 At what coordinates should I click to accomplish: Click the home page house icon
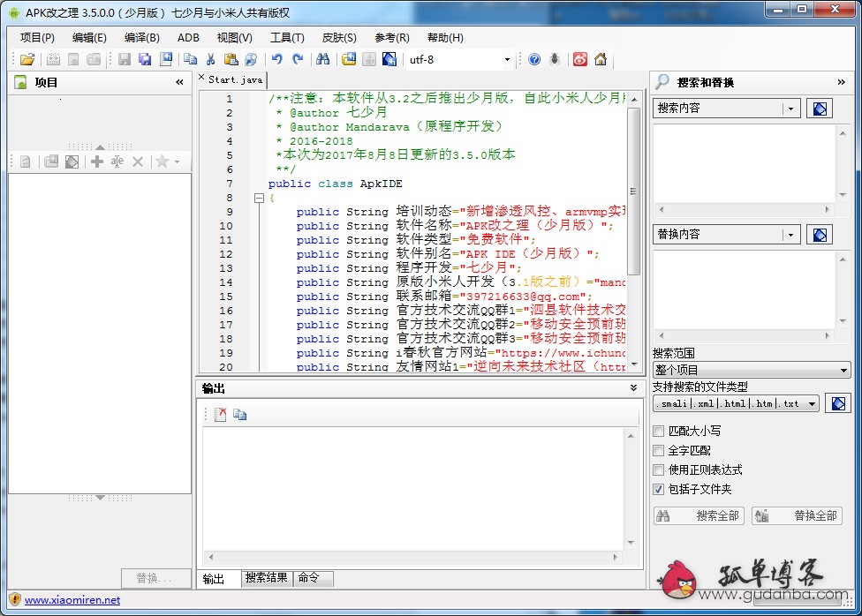point(601,59)
